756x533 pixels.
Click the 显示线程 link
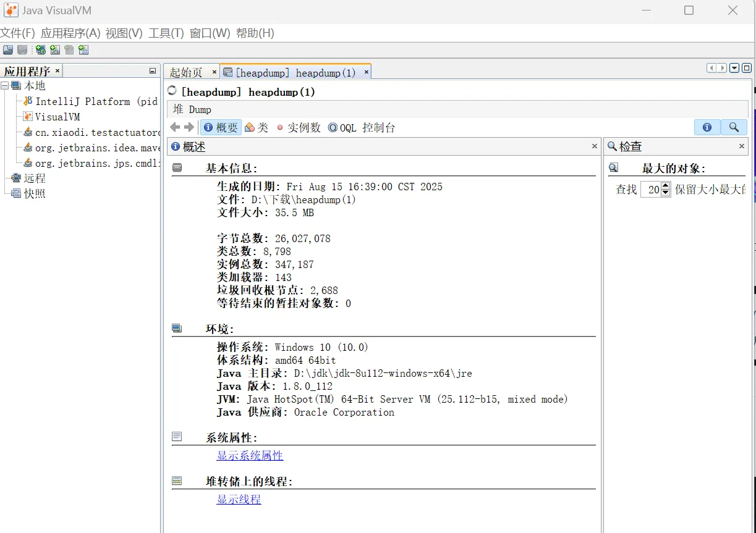coord(239,500)
